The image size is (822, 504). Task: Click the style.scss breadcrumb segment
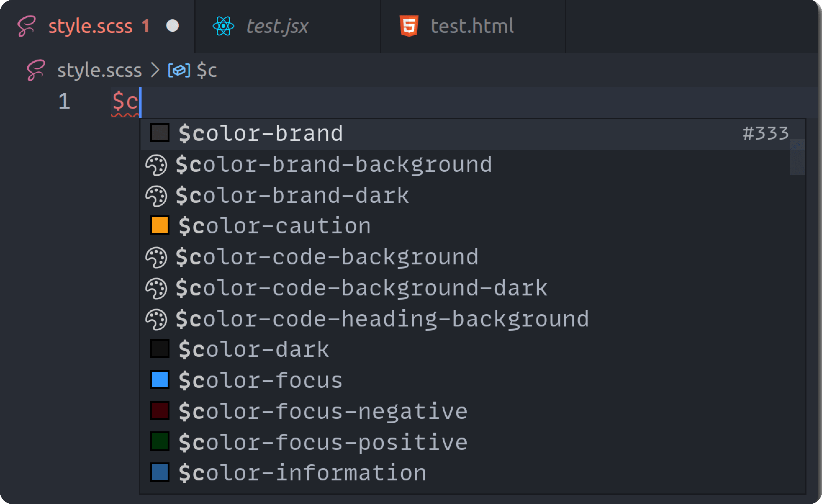99,70
